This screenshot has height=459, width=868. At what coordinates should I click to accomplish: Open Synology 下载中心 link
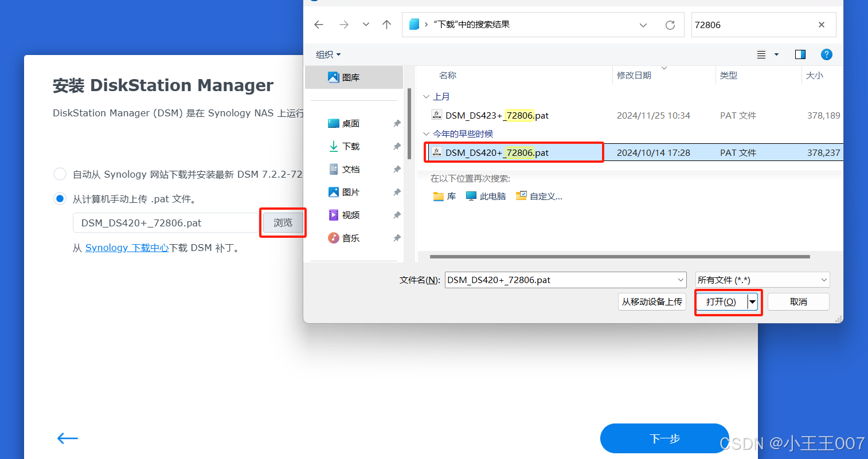click(x=127, y=248)
